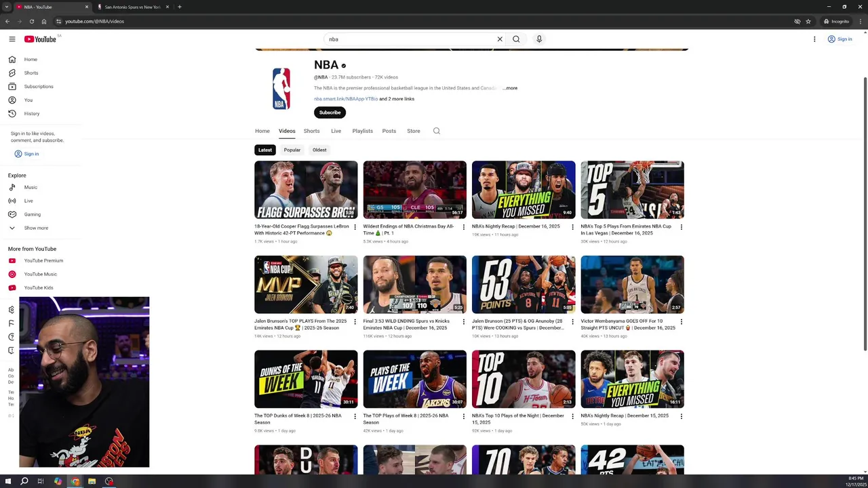Click the YouTube logo
The height and width of the screenshot is (488, 868).
(x=41, y=39)
